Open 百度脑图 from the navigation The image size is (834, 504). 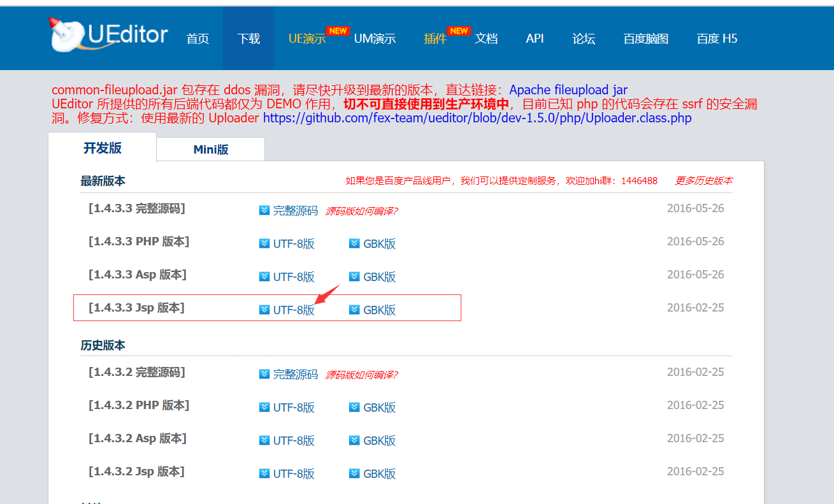[x=646, y=38]
